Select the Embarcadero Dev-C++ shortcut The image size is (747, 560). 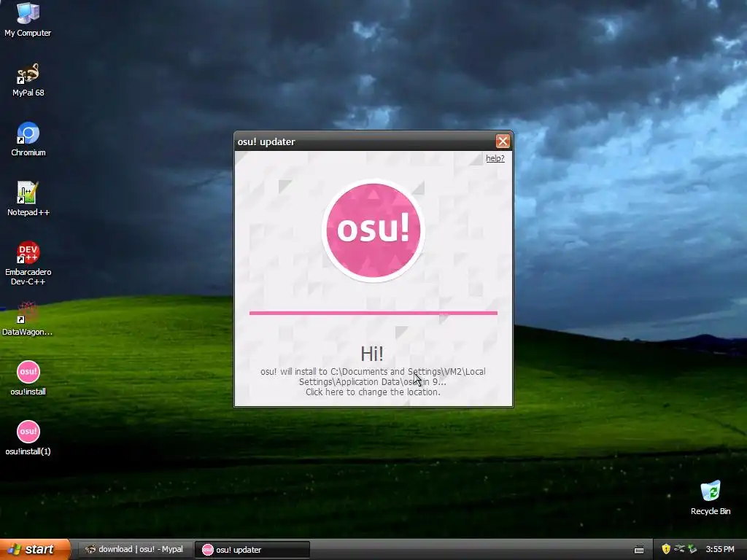coord(28,262)
